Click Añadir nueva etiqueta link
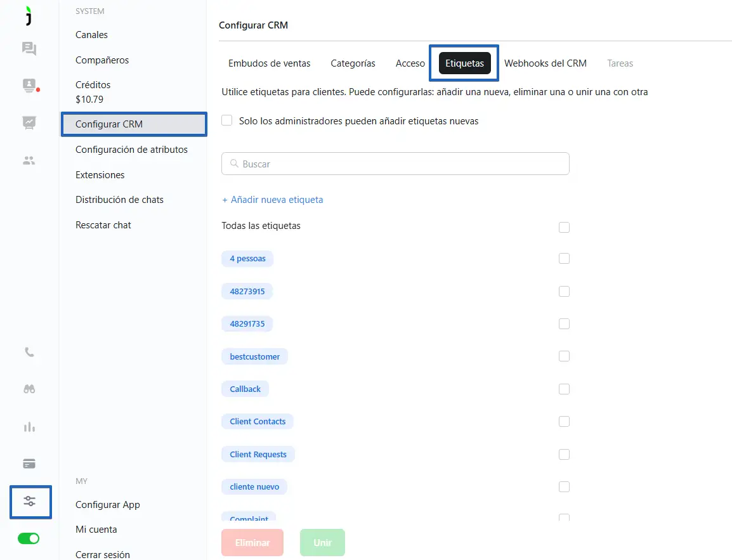The width and height of the screenshot is (732, 560). pos(273,200)
